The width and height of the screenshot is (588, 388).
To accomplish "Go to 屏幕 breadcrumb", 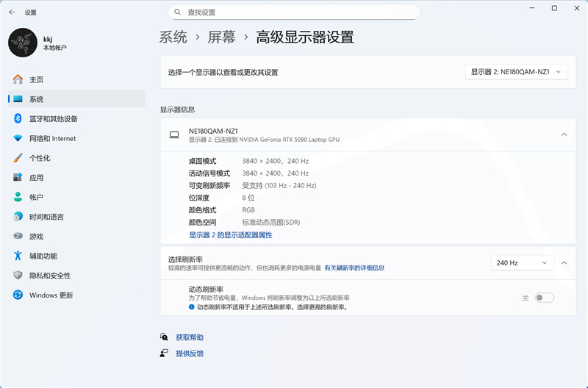I will 222,37.
